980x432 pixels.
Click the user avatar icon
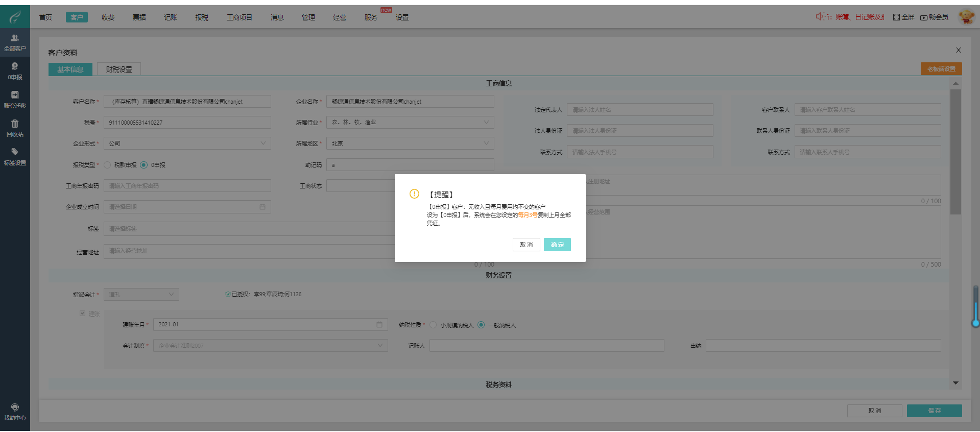[x=966, y=17]
